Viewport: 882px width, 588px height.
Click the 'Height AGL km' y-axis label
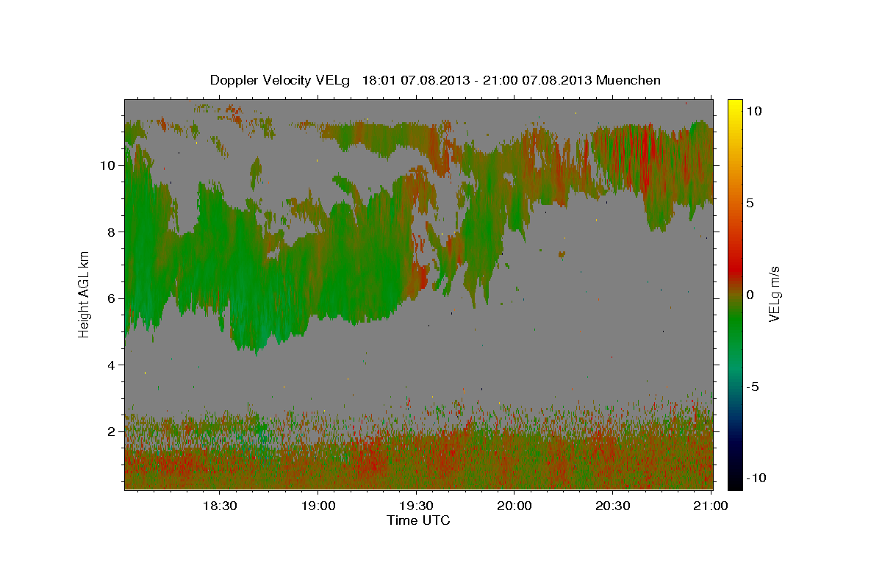tap(85, 294)
